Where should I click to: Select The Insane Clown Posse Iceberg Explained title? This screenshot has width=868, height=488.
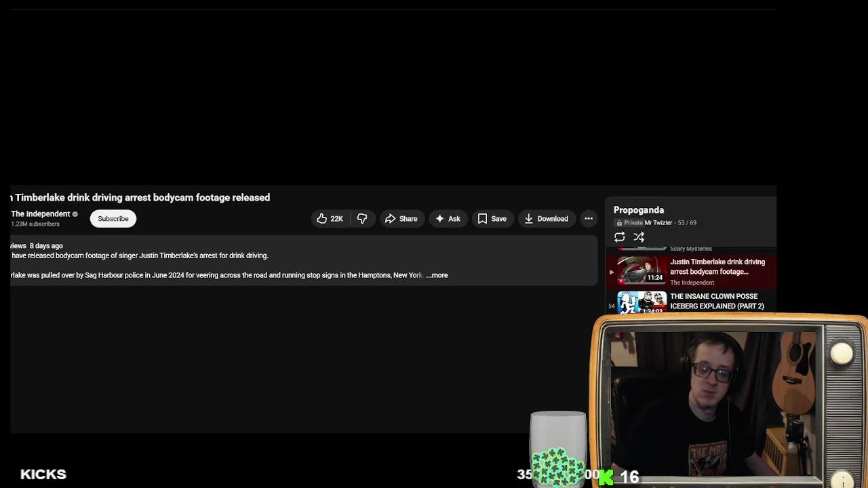tap(717, 301)
